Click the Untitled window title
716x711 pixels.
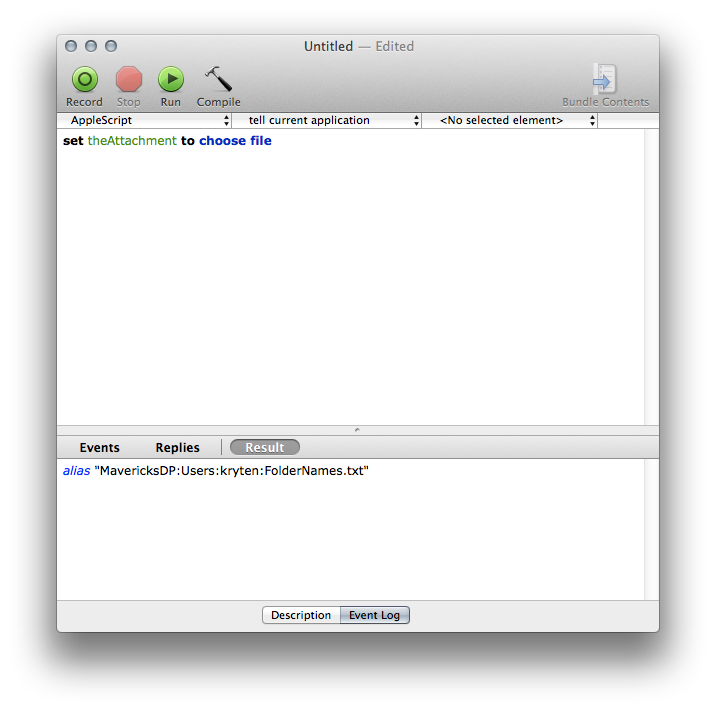click(328, 46)
